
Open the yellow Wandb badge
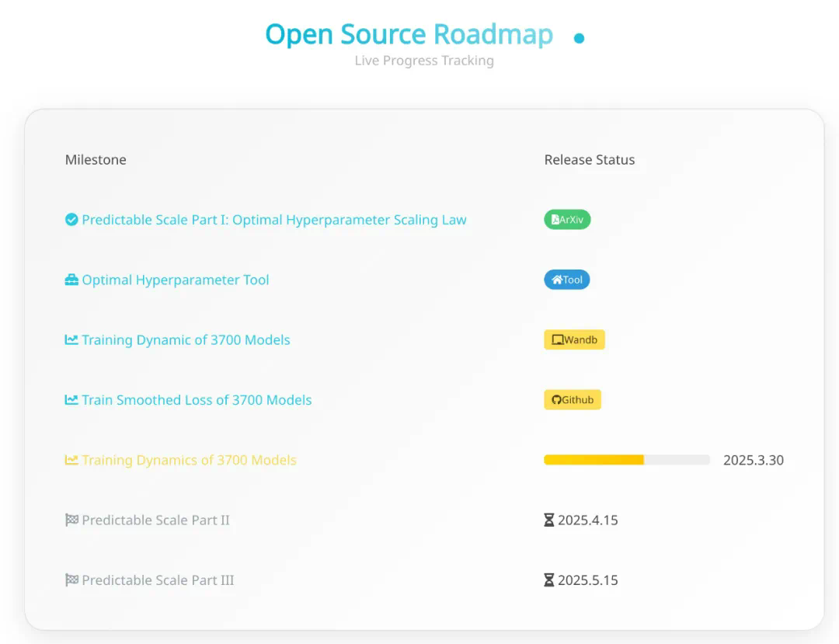coord(574,339)
